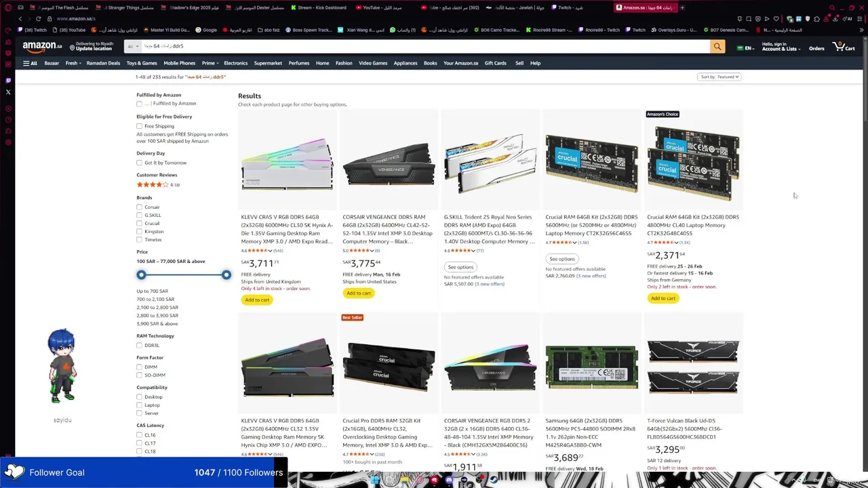Go back with the browser back arrow
The height and width of the screenshot is (488, 868).
[20, 18]
